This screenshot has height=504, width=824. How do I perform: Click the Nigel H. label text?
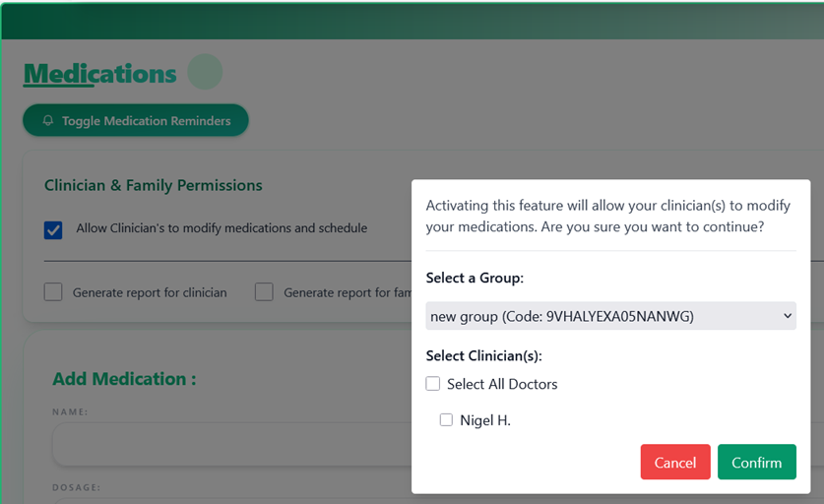point(485,420)
